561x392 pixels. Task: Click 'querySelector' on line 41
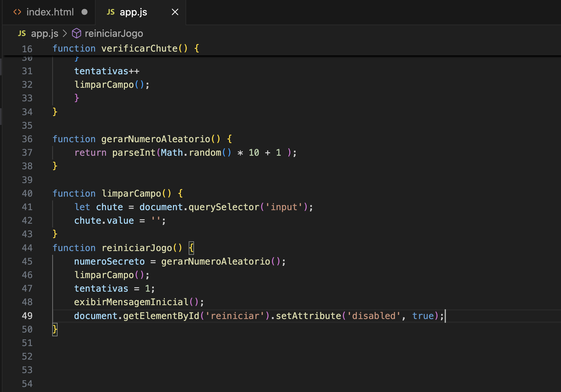224,207
